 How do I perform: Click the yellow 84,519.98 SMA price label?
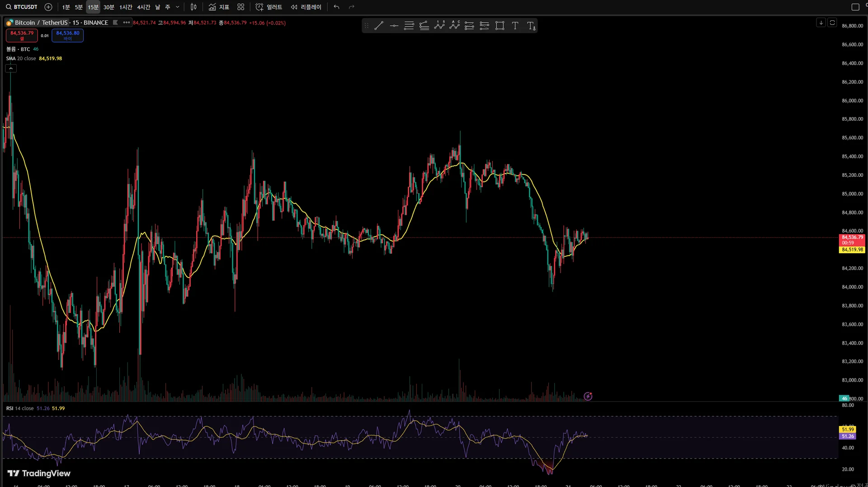point(852,250)
